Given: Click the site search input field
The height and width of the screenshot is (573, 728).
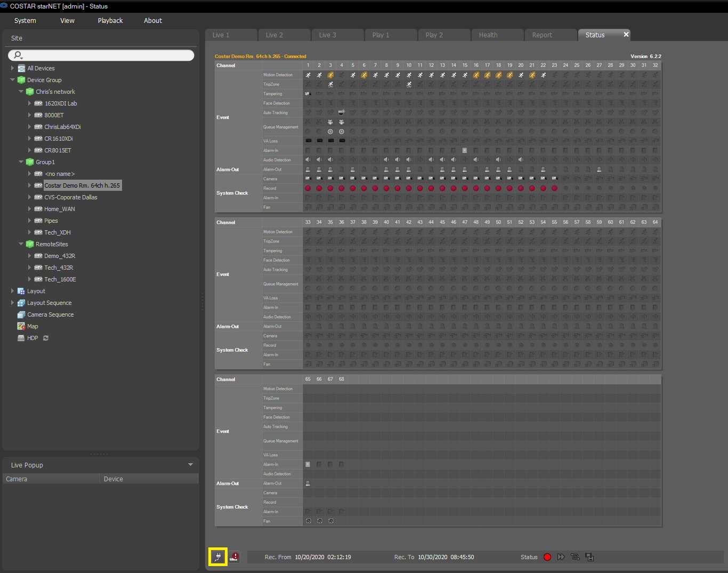Looking at the screenshot, I should tap(101, 55).
